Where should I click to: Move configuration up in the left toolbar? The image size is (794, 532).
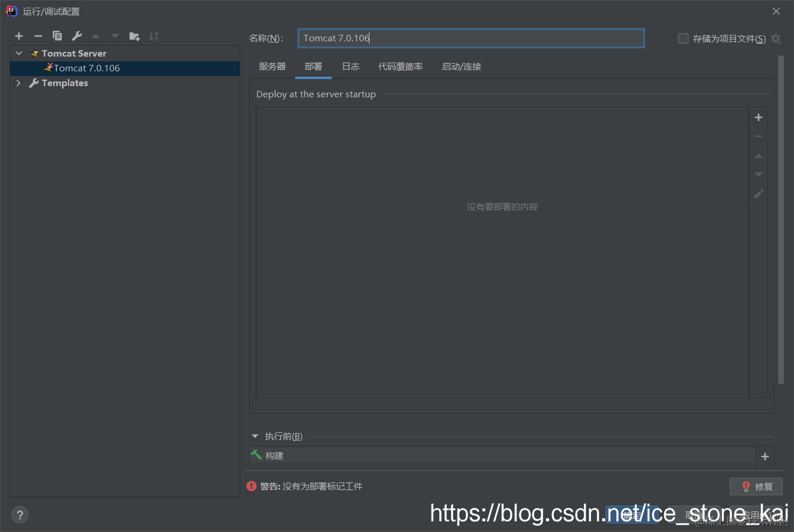tap(96, 36)
